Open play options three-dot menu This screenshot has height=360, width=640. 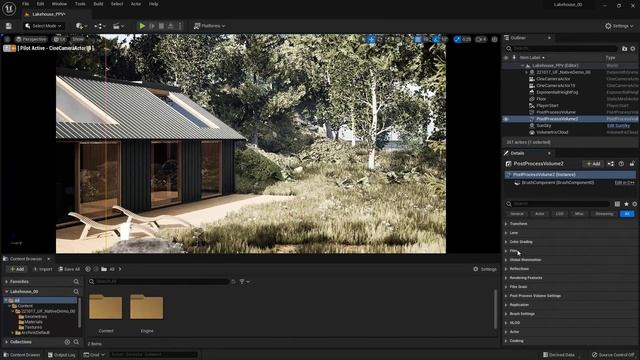(180, 26)
